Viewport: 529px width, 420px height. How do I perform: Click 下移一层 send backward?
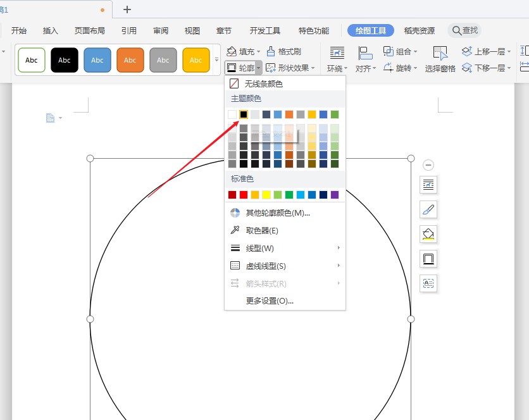[483, 68]
